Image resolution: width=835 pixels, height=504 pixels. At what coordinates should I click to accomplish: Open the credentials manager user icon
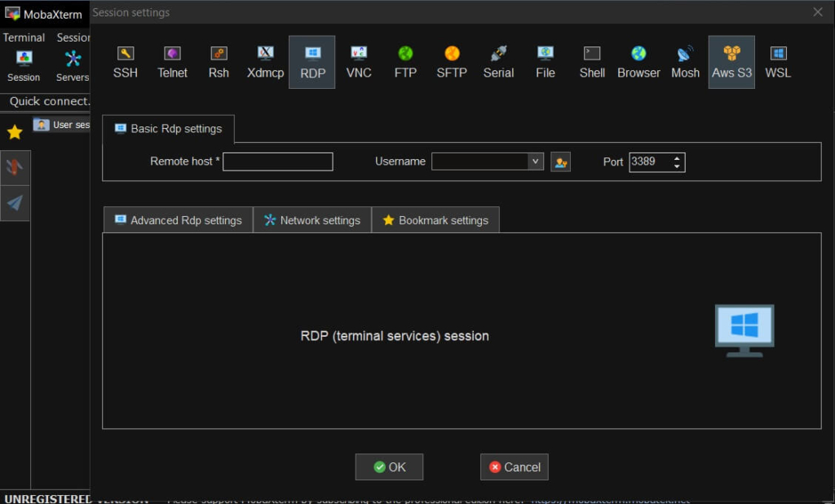[560, 162]
